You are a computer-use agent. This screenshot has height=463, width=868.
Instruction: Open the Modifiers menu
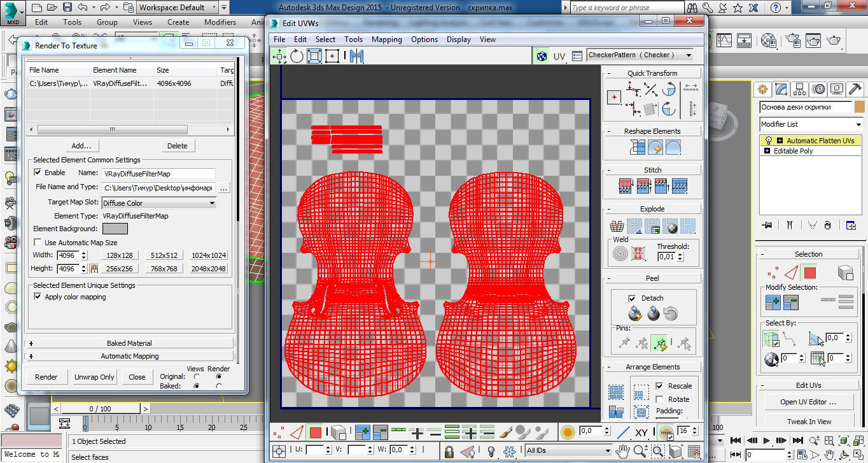coord(220,22)
